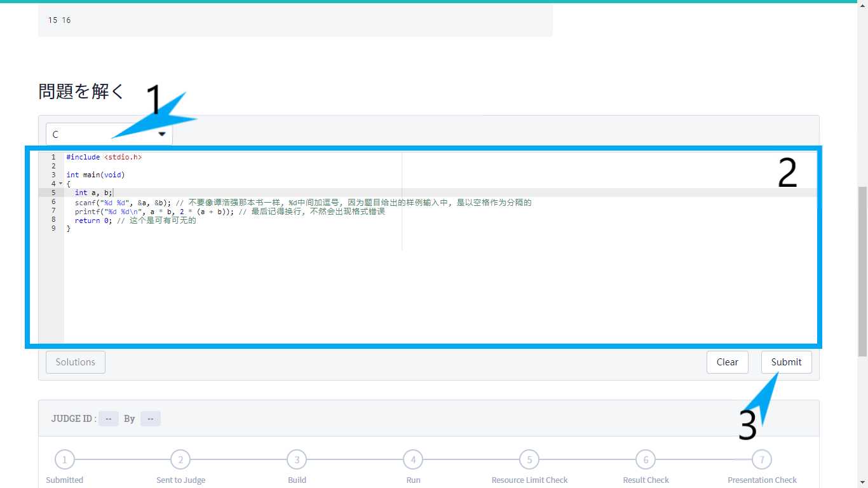
Task: Click the Submit button
Action: [x=786, y=362]
